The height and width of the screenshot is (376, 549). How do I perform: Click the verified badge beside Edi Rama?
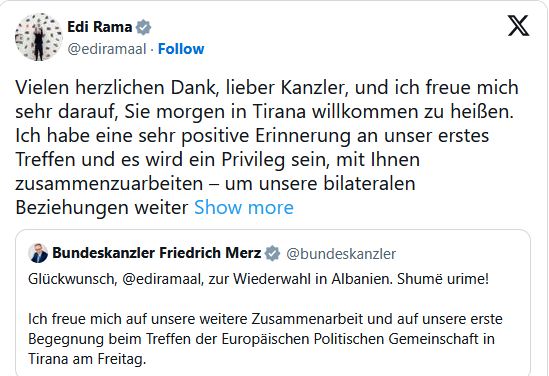tap(143, 27)
